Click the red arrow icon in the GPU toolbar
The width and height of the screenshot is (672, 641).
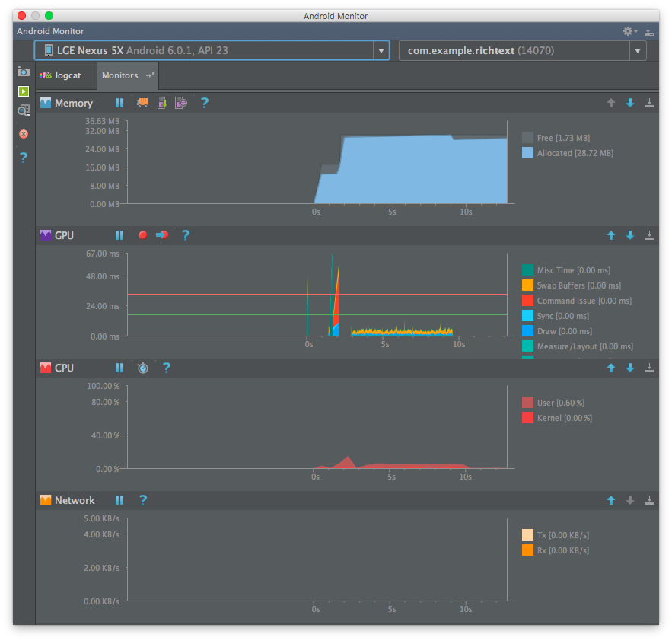pos(162,235)
